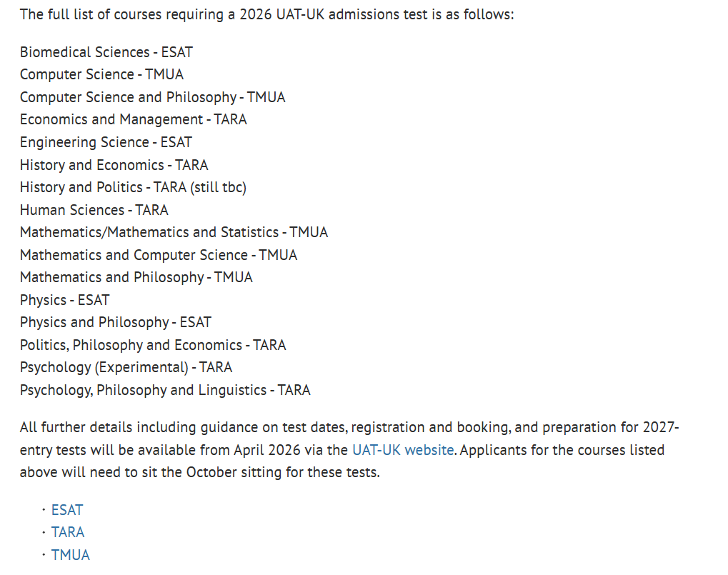Click the Mathematics/Mathematics and Statistics line
728x575 pixels.
point(174,232)
